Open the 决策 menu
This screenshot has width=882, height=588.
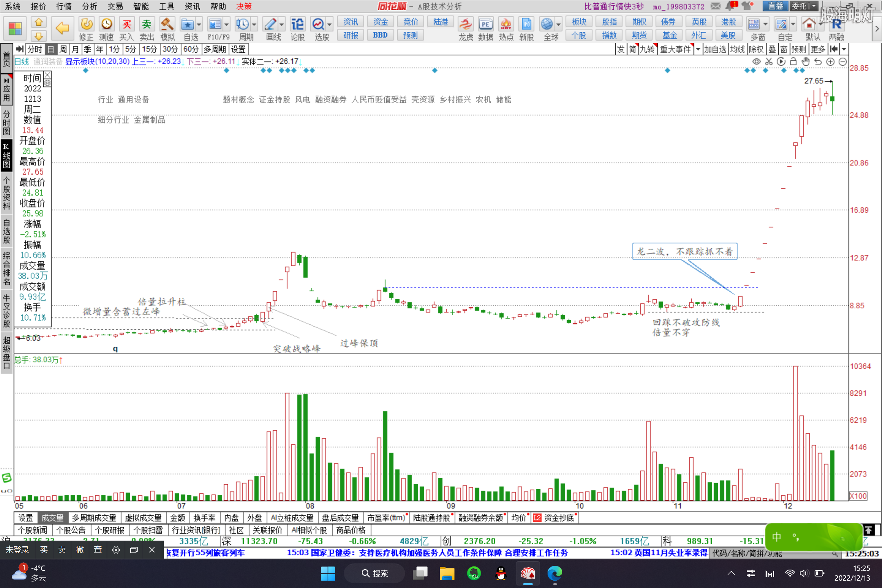[x=244, y=6]
